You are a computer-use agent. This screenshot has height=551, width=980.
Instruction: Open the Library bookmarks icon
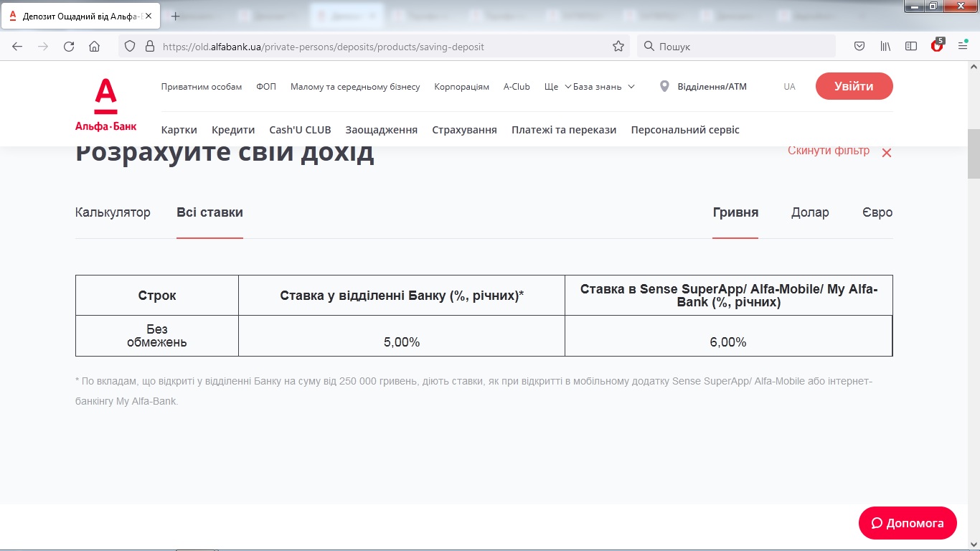tap(885, 46)
